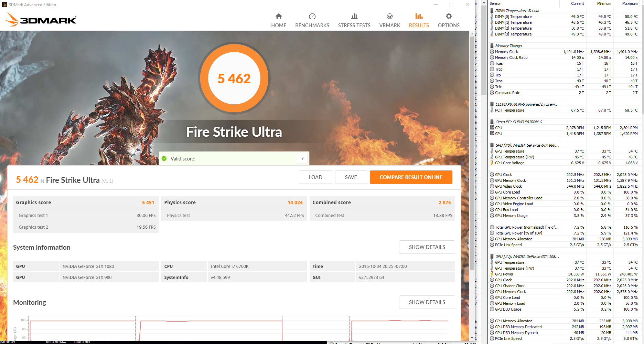644x344 pixels.
Task: Click the DIMM[0] Temperature thermometer icon
Action: [492, 17]
